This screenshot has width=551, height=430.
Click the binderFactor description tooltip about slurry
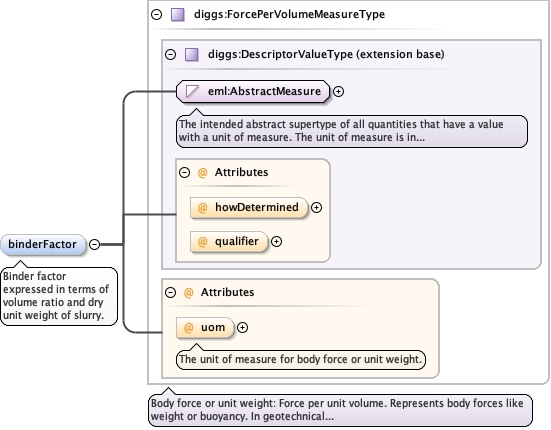[x=59, y=296]
